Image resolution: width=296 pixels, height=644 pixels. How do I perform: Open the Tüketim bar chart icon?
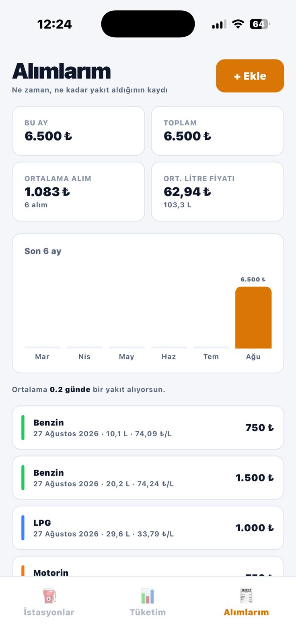coord(148,596)
